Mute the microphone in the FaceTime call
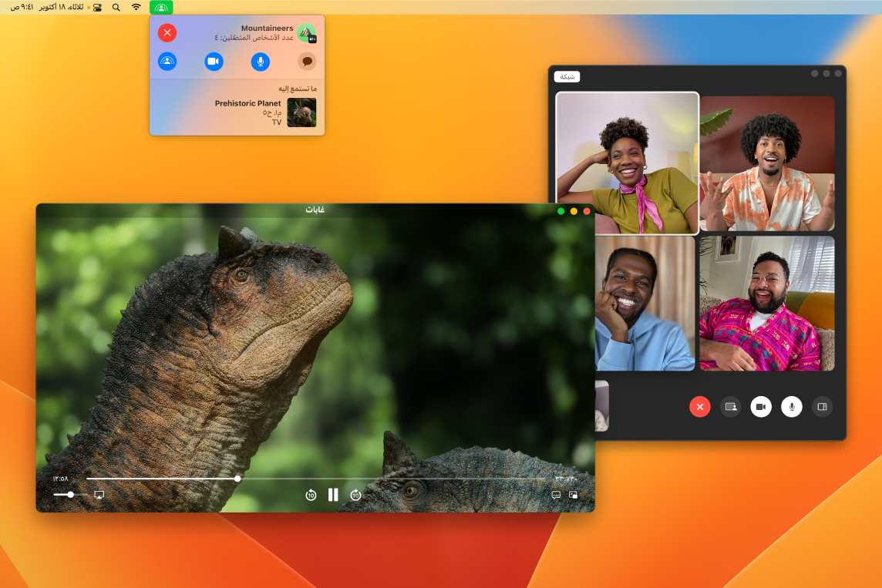 coord(792,407)
